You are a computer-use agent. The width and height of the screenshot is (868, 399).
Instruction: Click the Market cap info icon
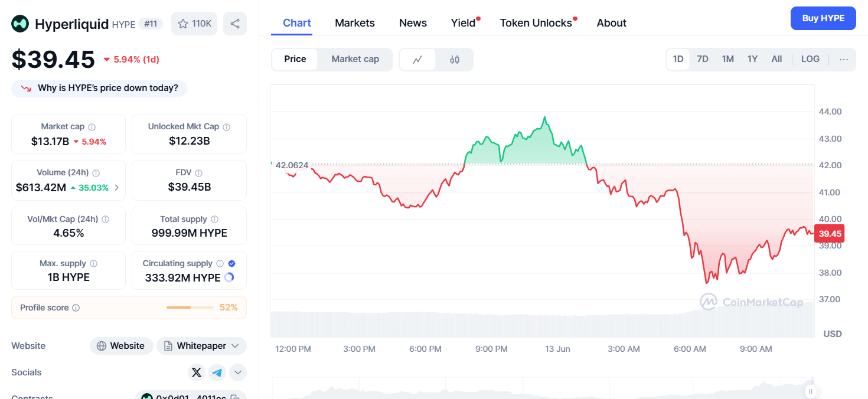tap(92, 127)
